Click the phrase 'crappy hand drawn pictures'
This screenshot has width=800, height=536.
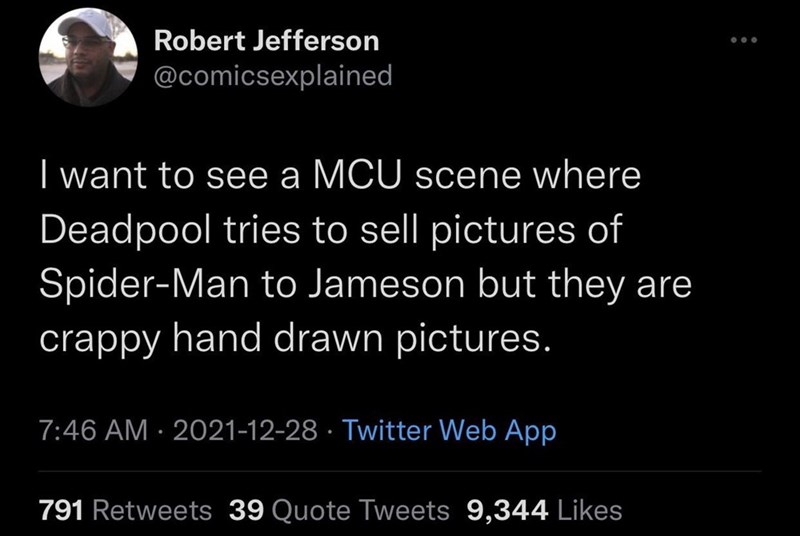[x=295, y=339]
